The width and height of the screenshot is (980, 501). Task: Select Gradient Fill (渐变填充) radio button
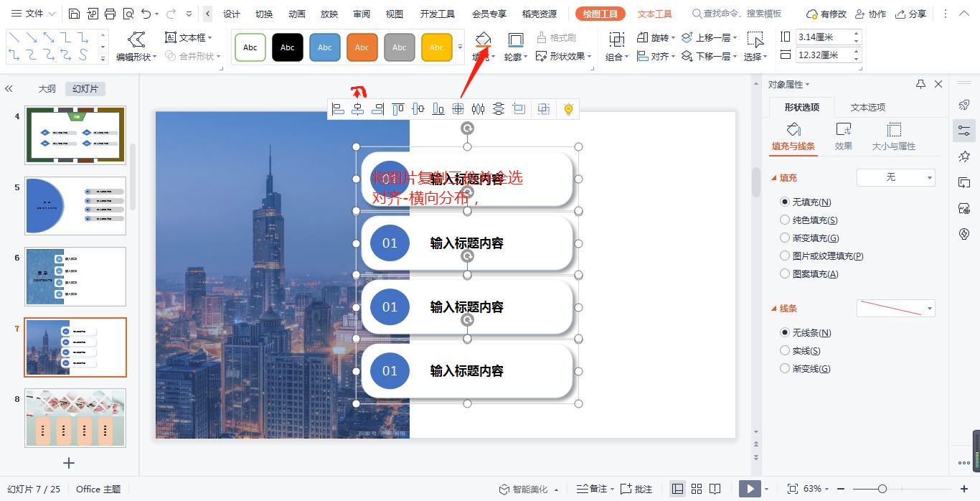785,238
